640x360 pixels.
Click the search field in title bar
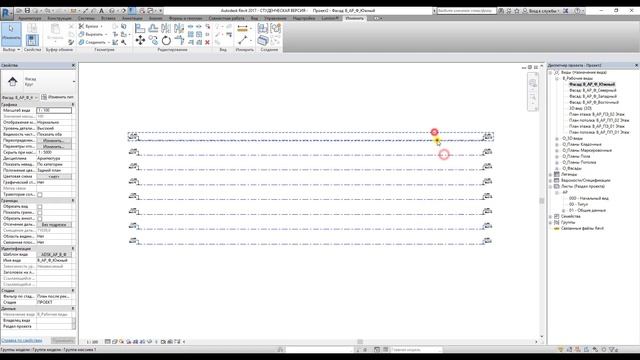466,11
